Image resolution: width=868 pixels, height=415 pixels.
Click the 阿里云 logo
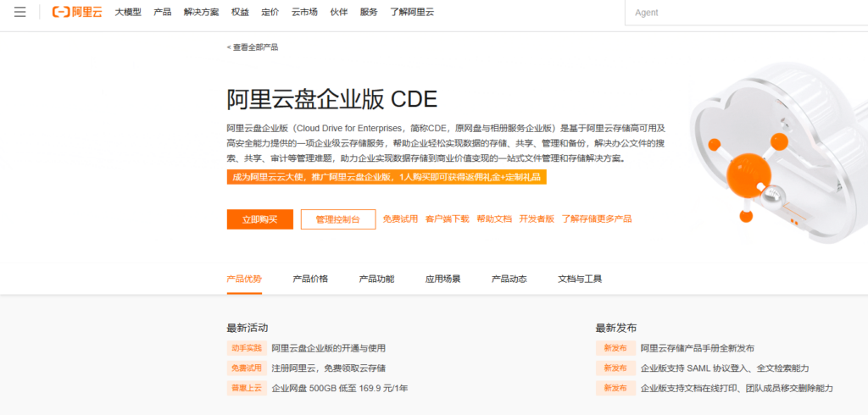77,12
